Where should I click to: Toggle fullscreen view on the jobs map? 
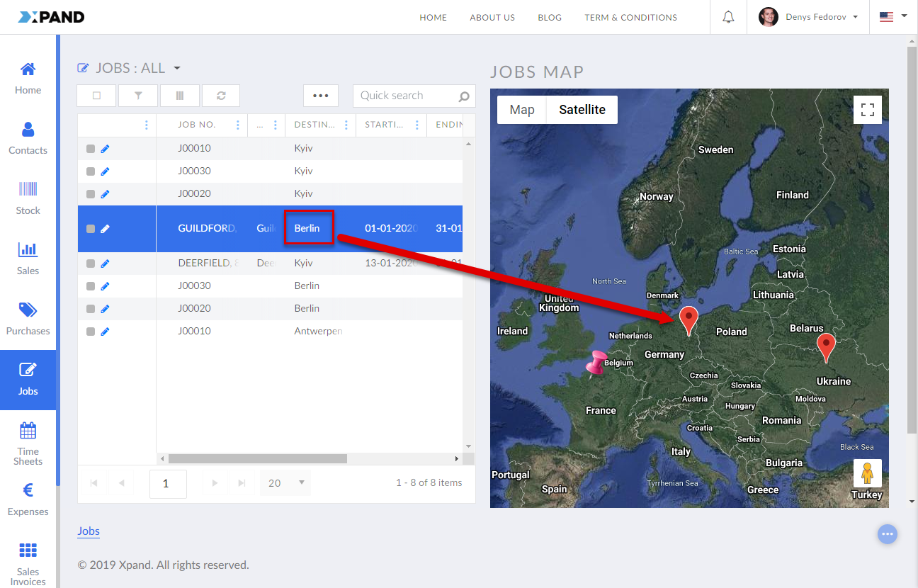(x=867, y=110)
